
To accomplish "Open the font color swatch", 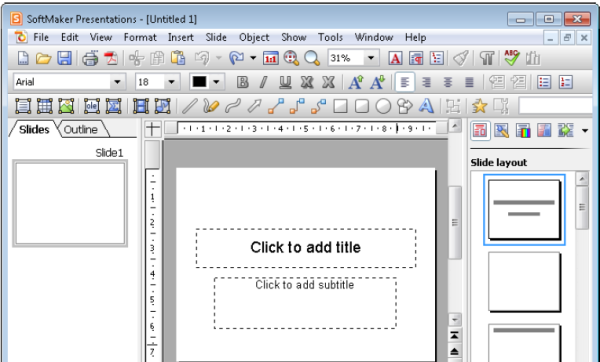I will coord(199,82).
